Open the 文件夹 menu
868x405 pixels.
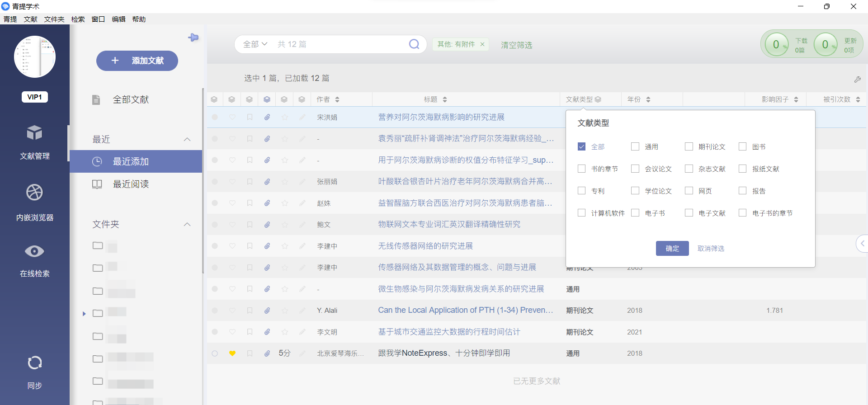coord(54,19)
